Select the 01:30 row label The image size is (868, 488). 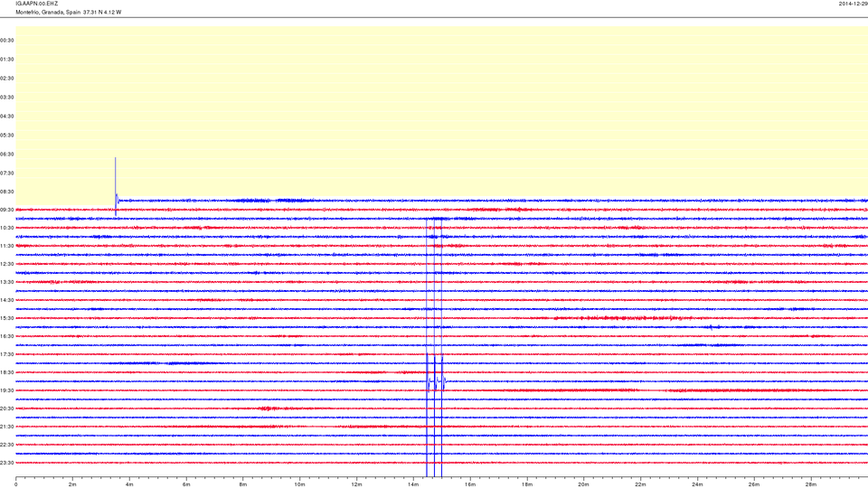(x=7, y=60)
